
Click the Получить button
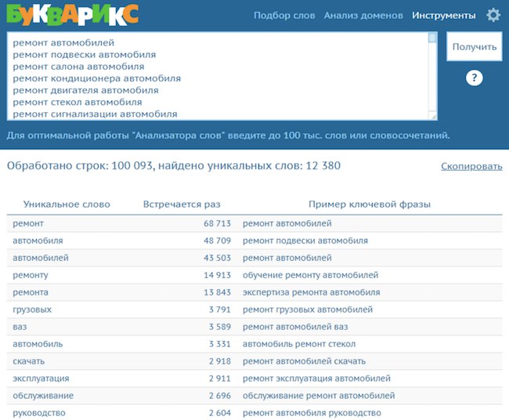[x=475, y=46]
